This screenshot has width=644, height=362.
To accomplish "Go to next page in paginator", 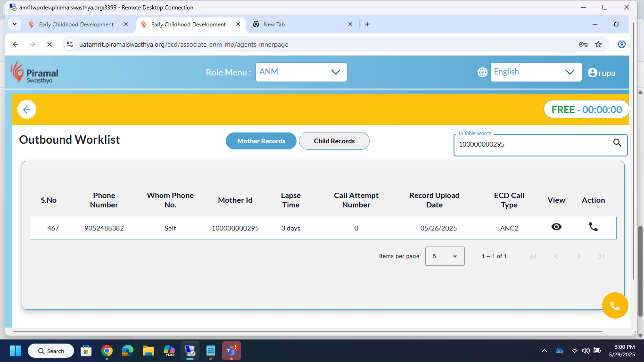I will click(x=579, y=256).
